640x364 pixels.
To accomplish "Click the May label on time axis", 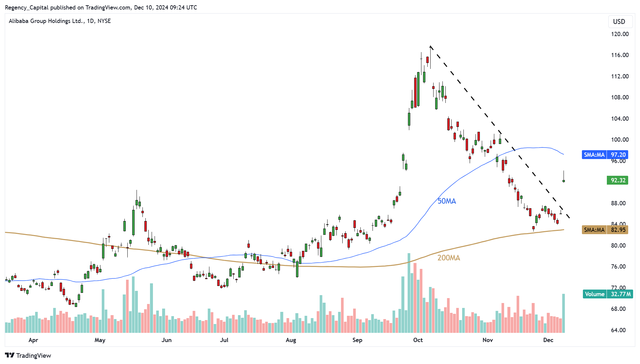I will (100, 340).
